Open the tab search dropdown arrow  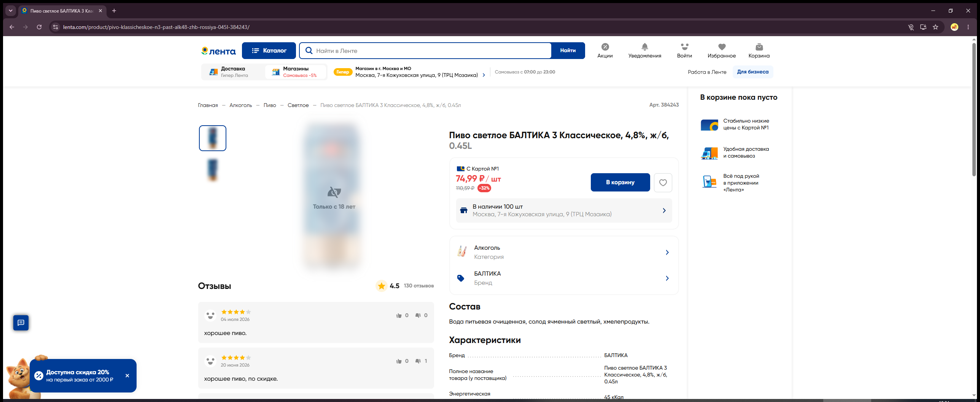(x=11, y=11)
